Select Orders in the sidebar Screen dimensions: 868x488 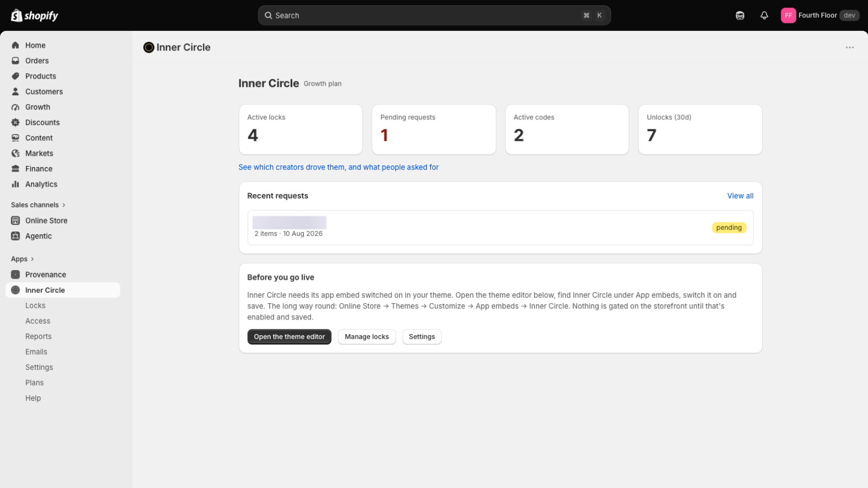[37, 61]
